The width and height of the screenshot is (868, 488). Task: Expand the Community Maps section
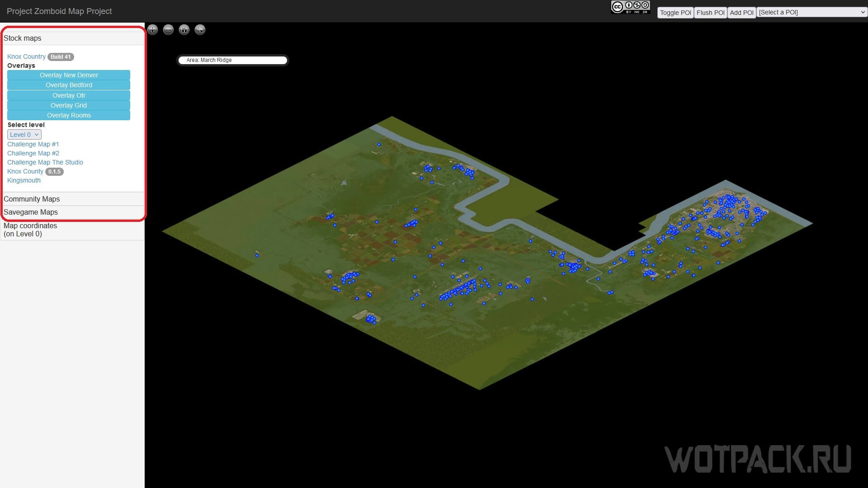pos(31,198)
